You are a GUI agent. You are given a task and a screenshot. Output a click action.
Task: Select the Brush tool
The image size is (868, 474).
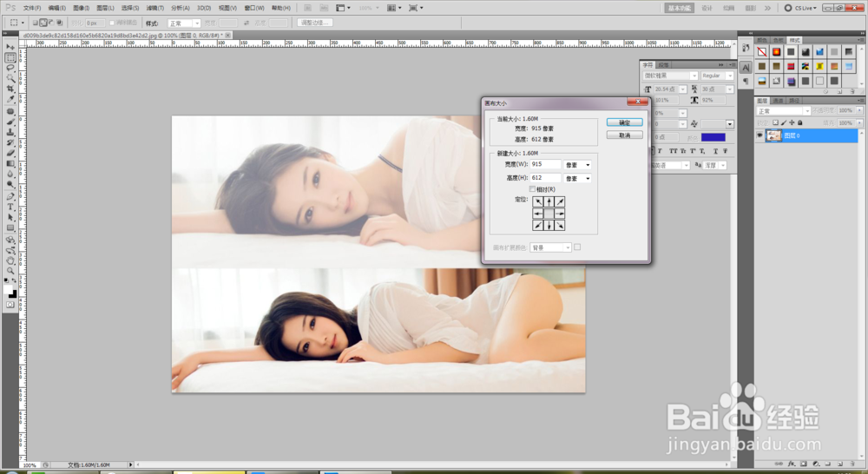click(x=10, y=122)
